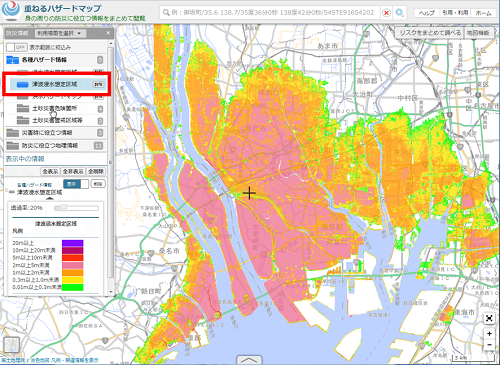The height and width of the screenshot is (365, 500).
Task: Click the 全非表示 button
Action: click(73, 171)
